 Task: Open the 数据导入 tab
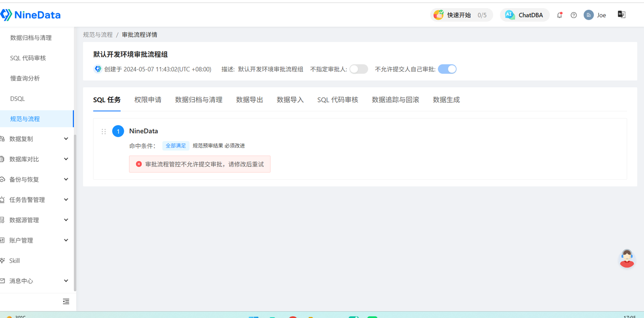(x=290, y=100)
